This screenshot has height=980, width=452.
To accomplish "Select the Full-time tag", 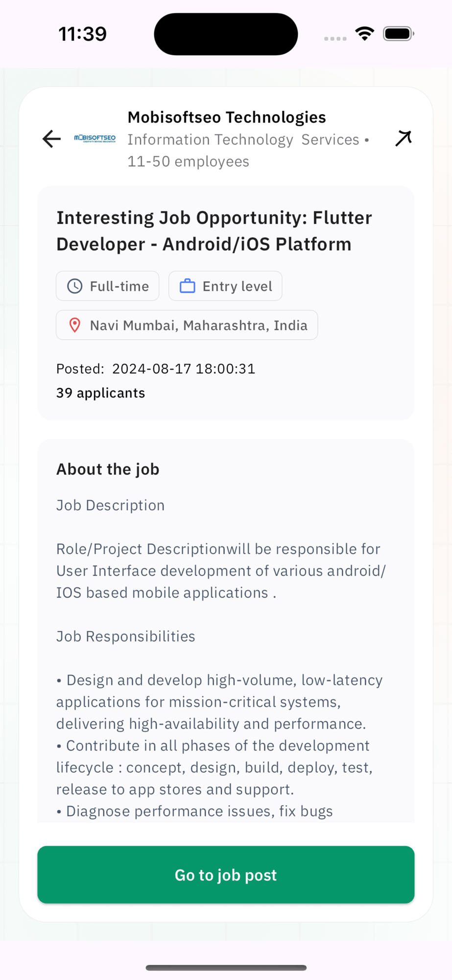I will (x=107, y=286).
